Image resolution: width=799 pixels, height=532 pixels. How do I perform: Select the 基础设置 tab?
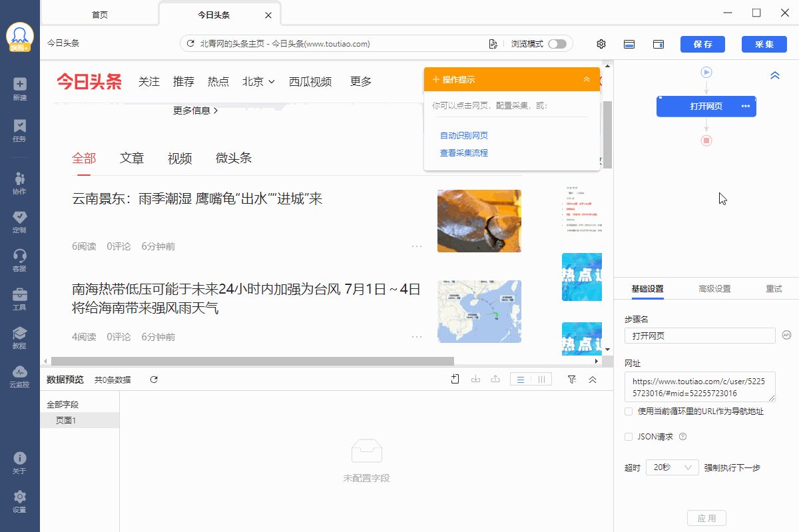pos(647,289)
